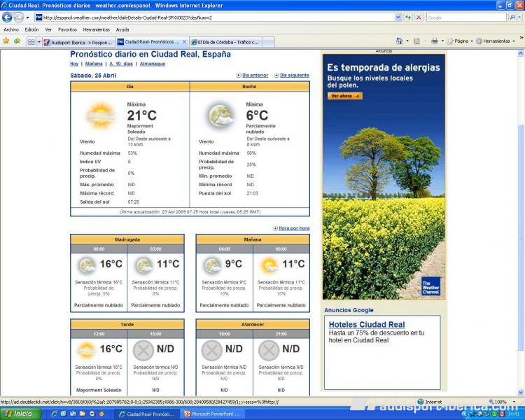Open the Hora por hora link
The height and width of the screenshot is (420, 525).
(294, 228)
